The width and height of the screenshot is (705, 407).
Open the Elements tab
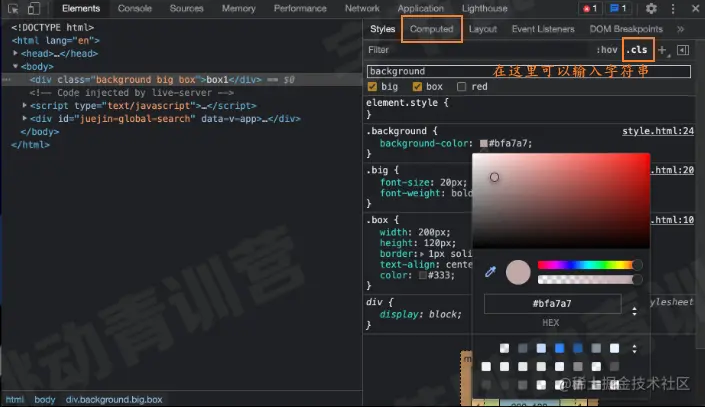tap(81, 9)
